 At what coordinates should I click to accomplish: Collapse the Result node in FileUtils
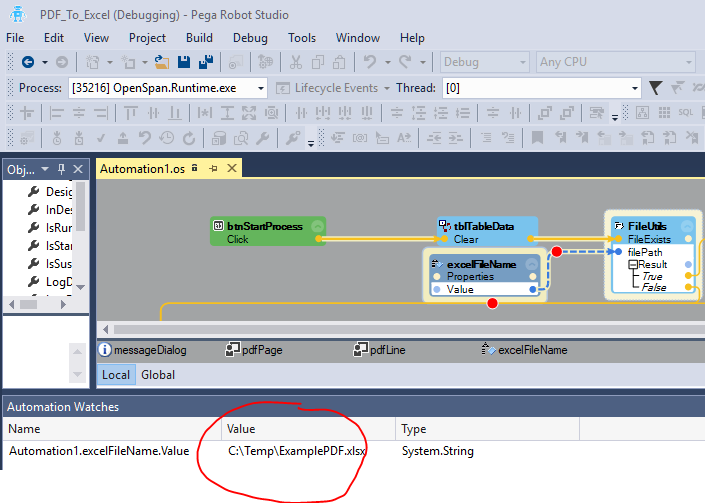pos(633,264)
